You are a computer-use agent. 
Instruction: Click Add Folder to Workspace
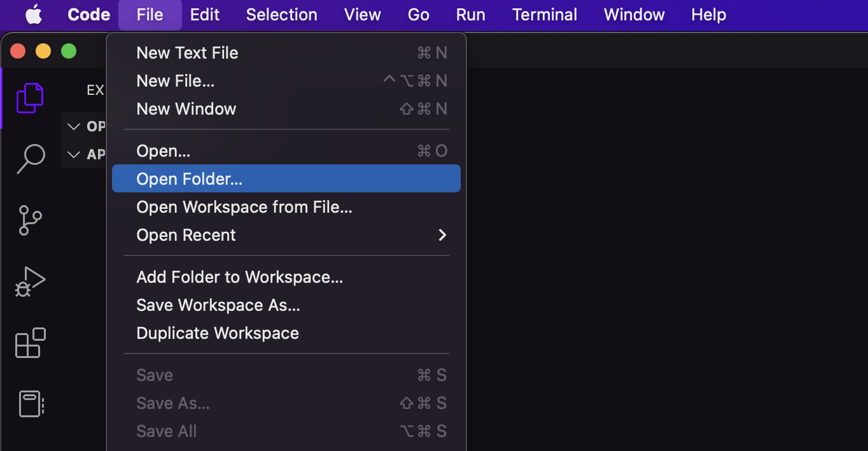tap(239, 276)
